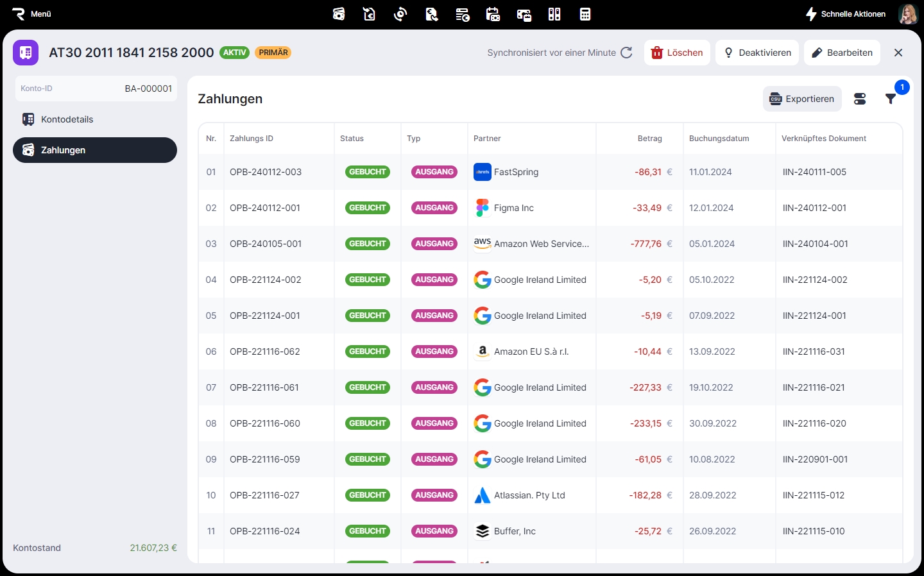Open the calculator icon in top bar
924x576 pixels.
coord(585,14)
